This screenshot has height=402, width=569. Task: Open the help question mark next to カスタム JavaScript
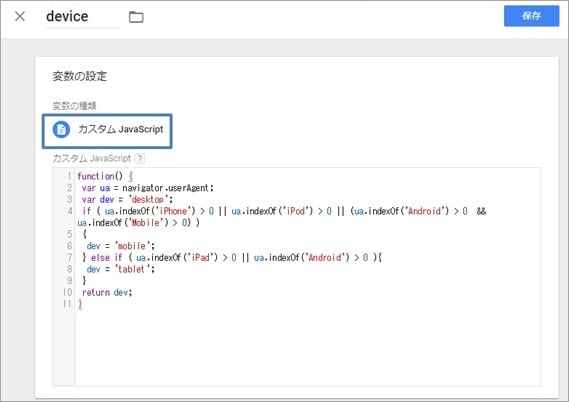click(140, 158)
